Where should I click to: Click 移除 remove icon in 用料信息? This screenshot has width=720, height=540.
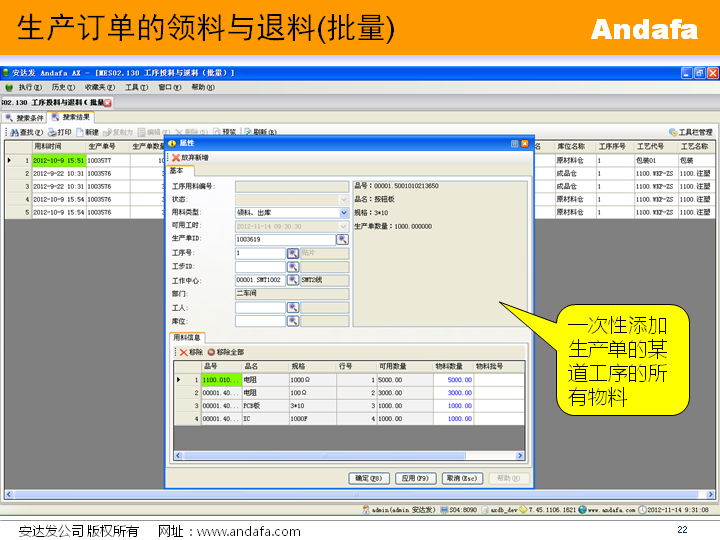tap(183, 352)
